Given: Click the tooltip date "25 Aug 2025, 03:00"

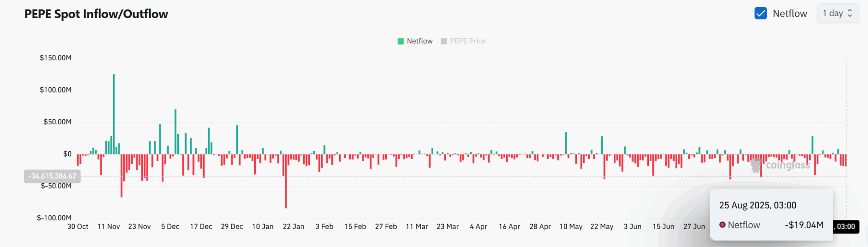Looking at the screenshot, I should [x=757, y=205].
